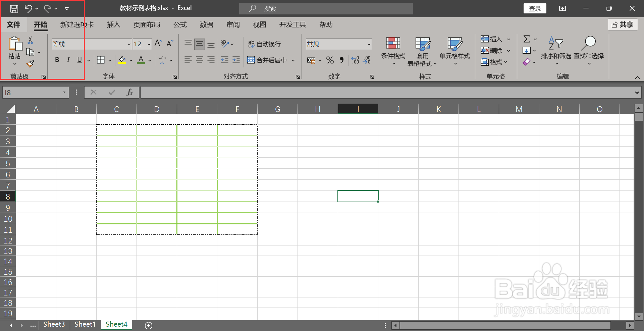Open the font size dropdown 12
Image resolution: width=644 pixels, height=331 pixels.
pyautogui.click(x=149, y=44)
